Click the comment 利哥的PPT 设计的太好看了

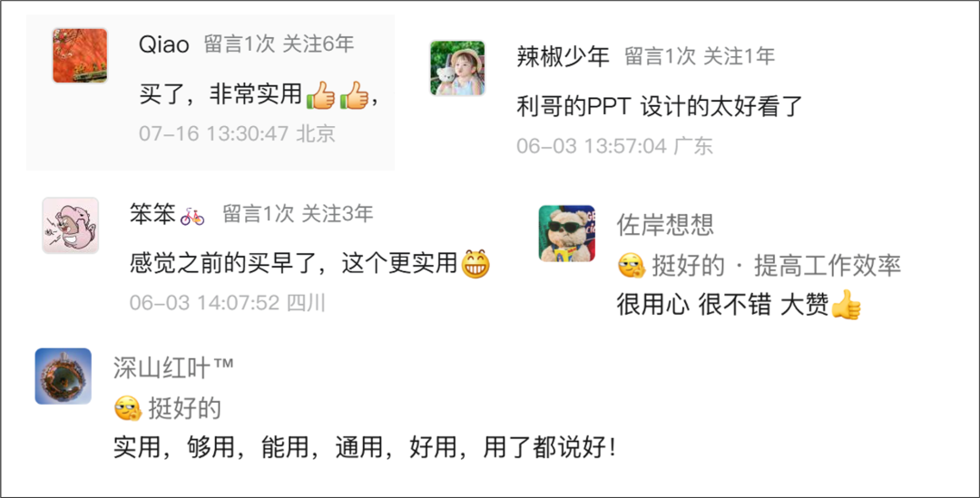(660, 107)
